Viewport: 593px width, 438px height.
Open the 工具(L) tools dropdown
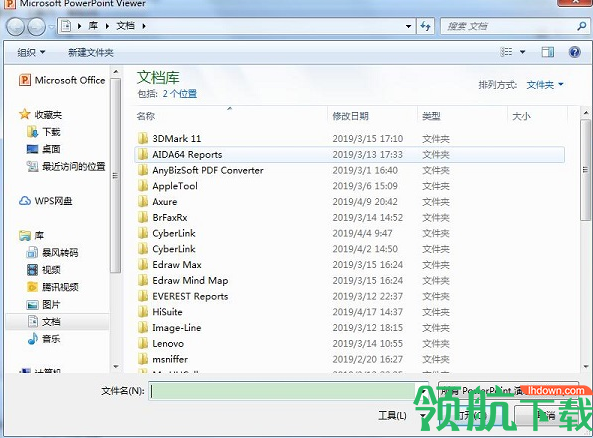coord(402,416)
